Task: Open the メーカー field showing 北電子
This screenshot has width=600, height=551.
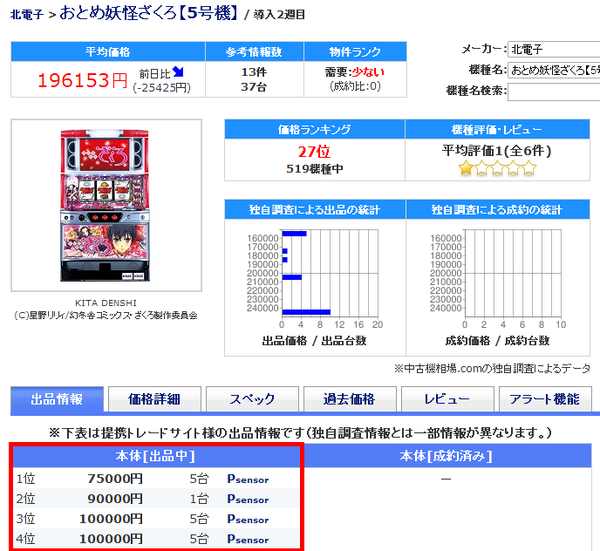Action: point(554,49)
